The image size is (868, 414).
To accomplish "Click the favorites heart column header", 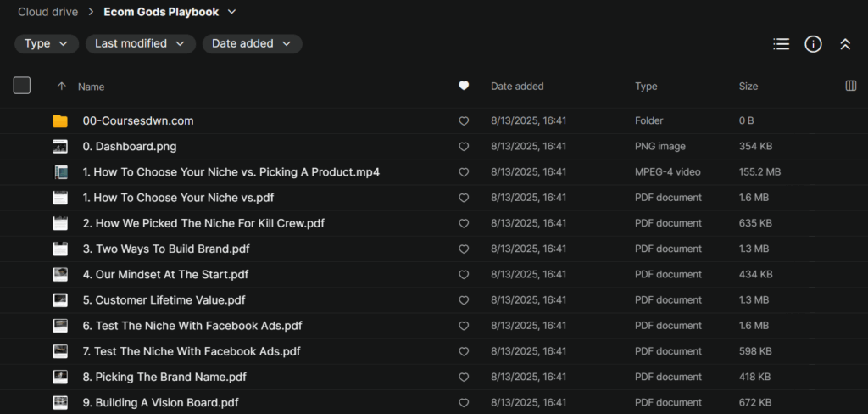I will (x=464, y=86).
